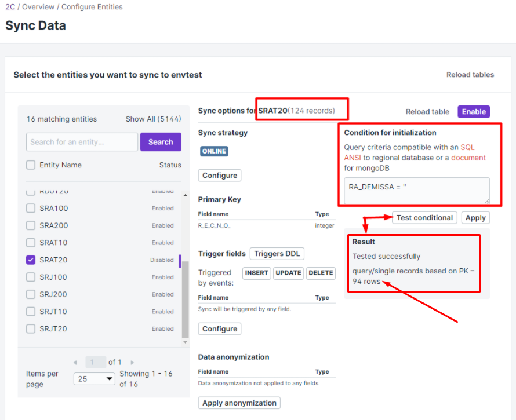Toggle the INSERT trigger event
Screen dimensions: 516x420
pos(256,273)
